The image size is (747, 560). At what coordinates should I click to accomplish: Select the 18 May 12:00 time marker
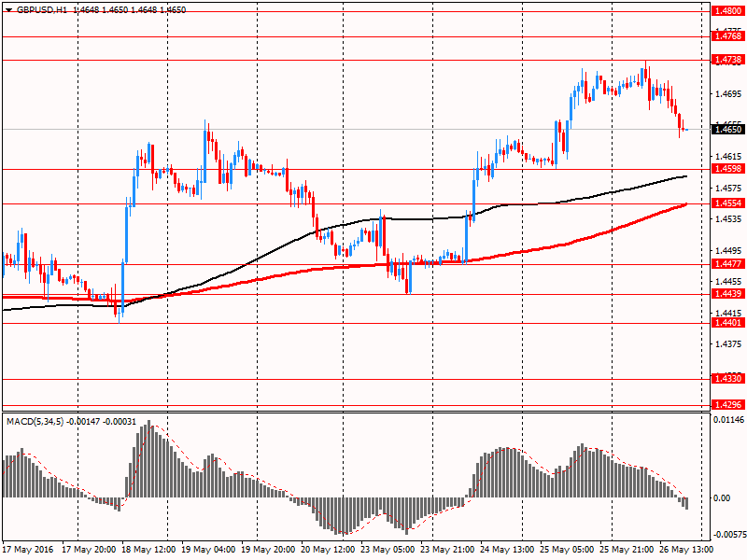(x=148, y=550)
